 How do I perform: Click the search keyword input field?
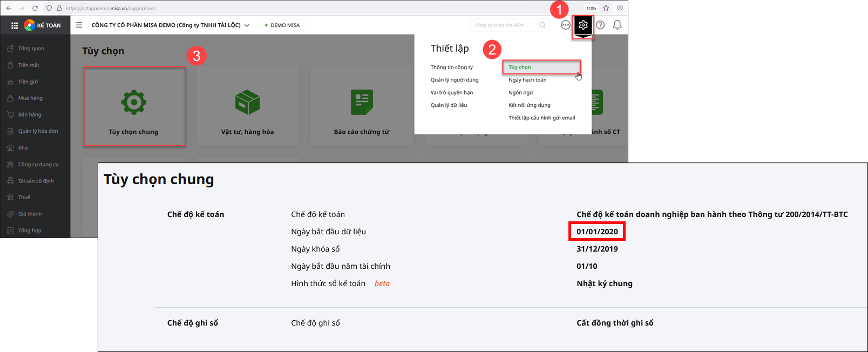coord(505,25)
